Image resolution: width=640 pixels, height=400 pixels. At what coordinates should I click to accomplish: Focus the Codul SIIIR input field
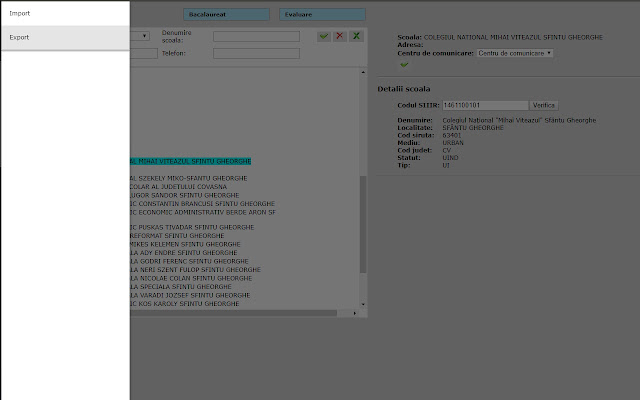(485, 105)
